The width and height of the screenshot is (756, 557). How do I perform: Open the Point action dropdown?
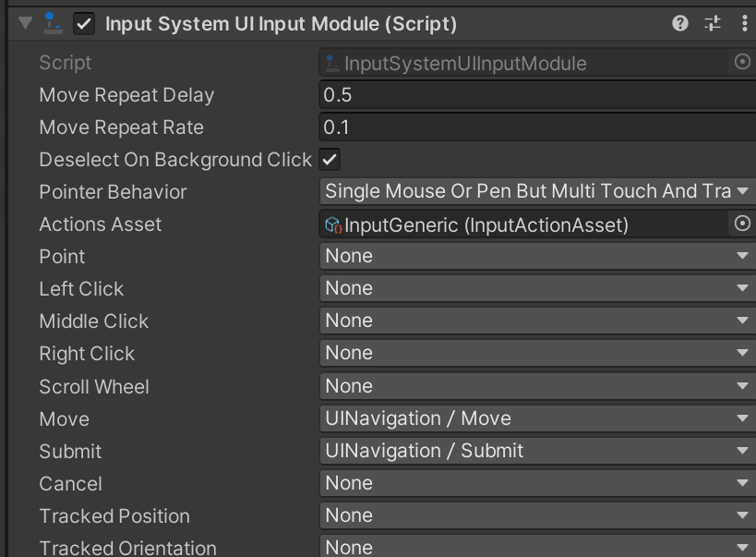[537, 256]
